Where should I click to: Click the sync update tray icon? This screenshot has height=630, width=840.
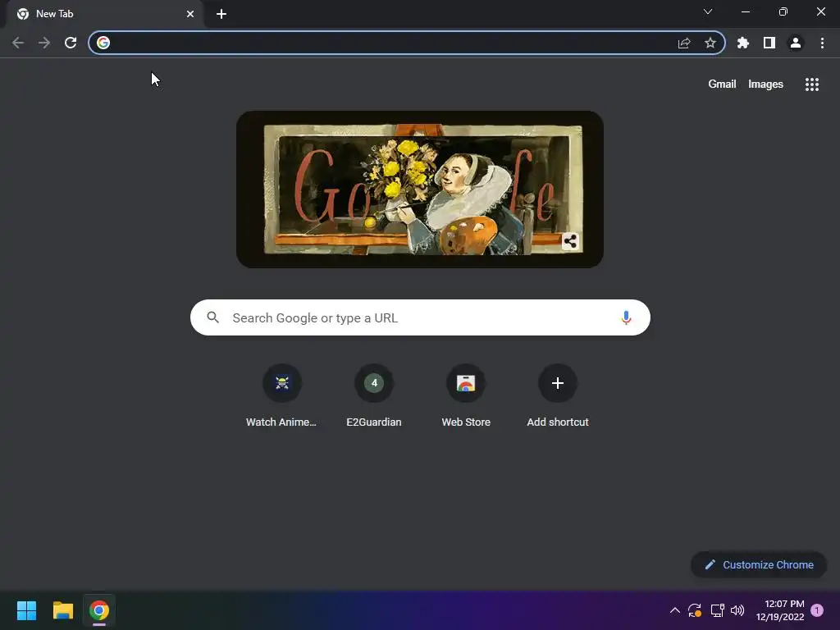coord(695,610)
